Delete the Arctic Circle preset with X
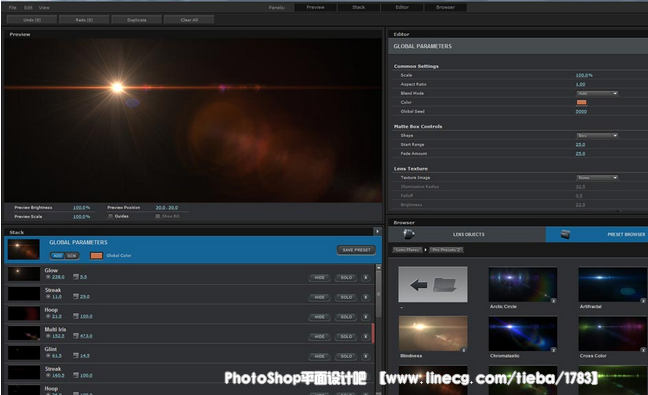This screenshot has height=395, width=648. 553,301
